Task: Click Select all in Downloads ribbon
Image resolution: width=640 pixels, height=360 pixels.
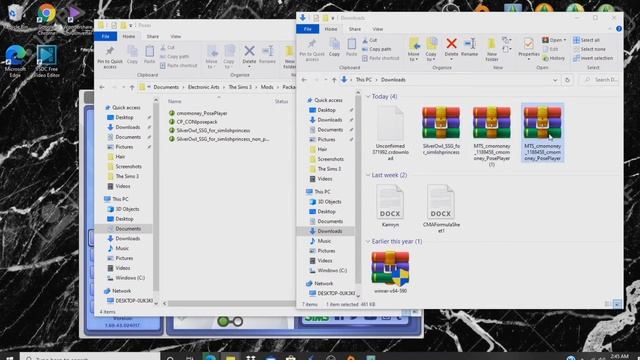Action: (x=587, y=40)
